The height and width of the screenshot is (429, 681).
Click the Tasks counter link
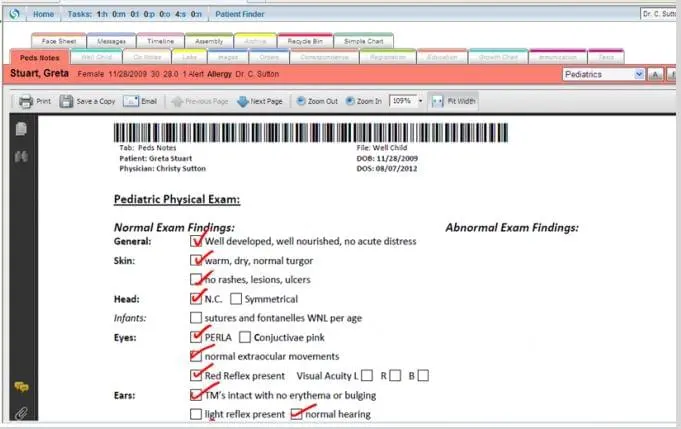(x=135, y=14)
